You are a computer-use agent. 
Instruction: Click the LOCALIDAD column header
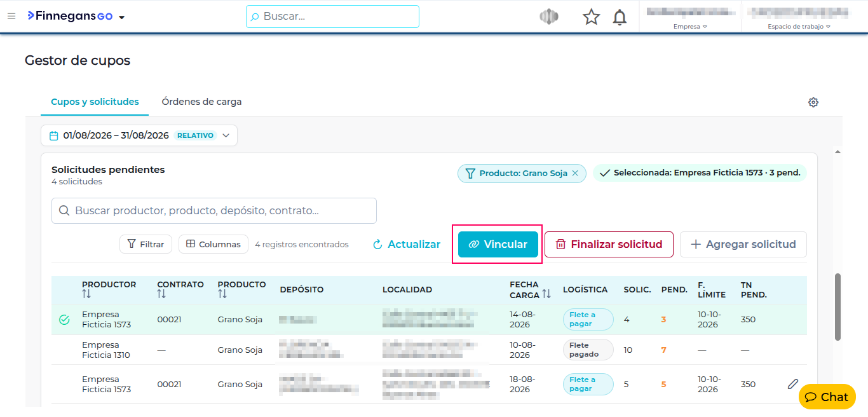(407, 290)
